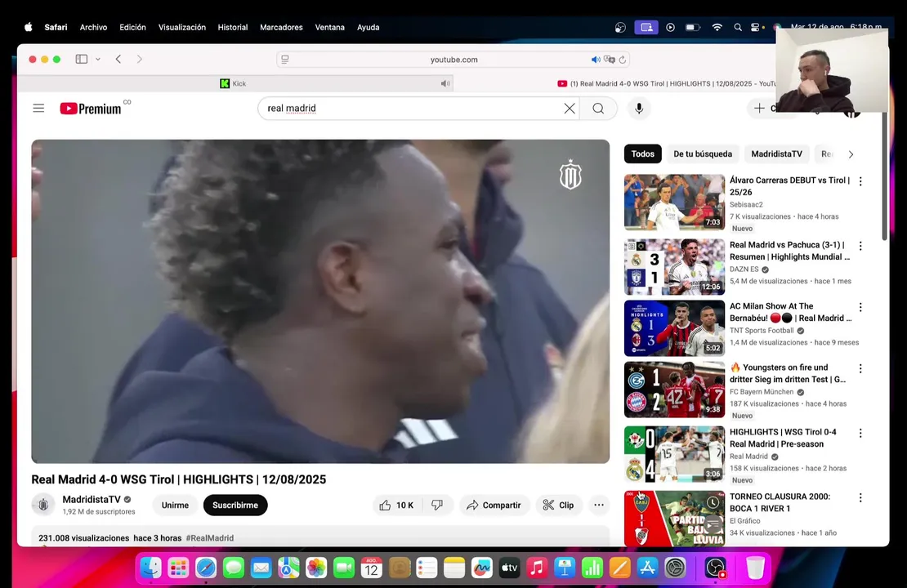907x588 pixels.
Task: Like the video with 10 K
Action: point(397,505)
